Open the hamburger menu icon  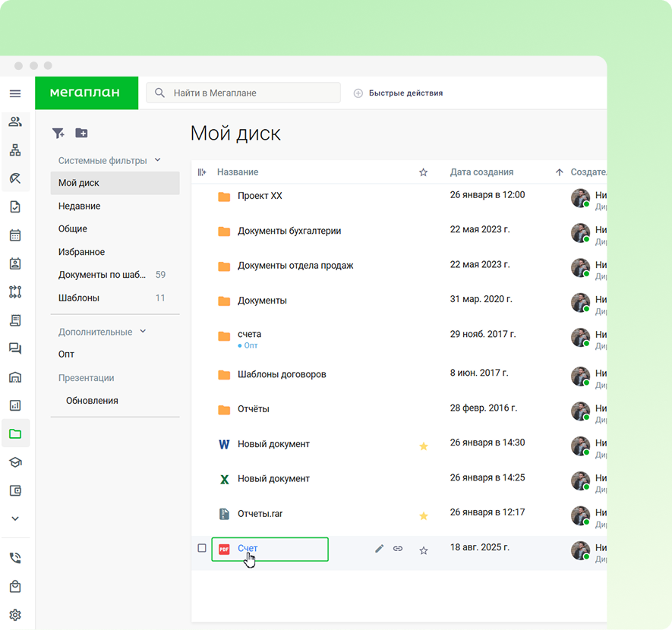[x=15, y=93]
